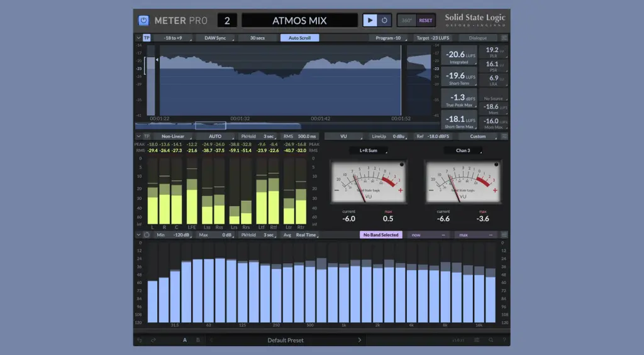Toggle the plugin power bypass icon
Screen dimensions: 644x355
tap(143, 21)
